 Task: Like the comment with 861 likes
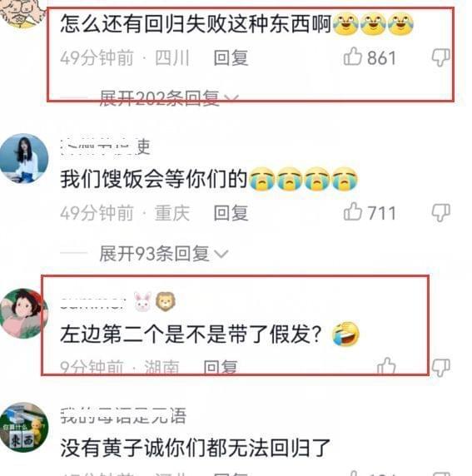click(352, 57)
